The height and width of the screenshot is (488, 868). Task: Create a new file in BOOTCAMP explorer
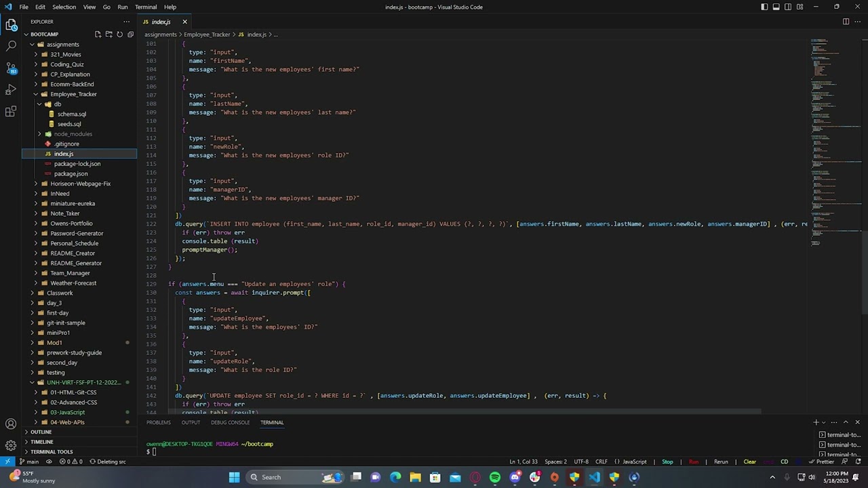pos(98,35)
